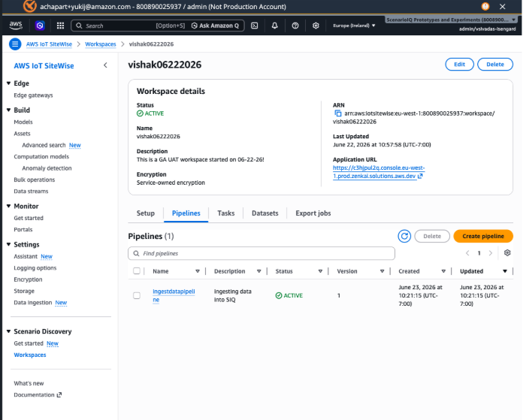Collapse the Settings navigation section
The height and width of the screenshot is (420, 523).
(9, 244)
